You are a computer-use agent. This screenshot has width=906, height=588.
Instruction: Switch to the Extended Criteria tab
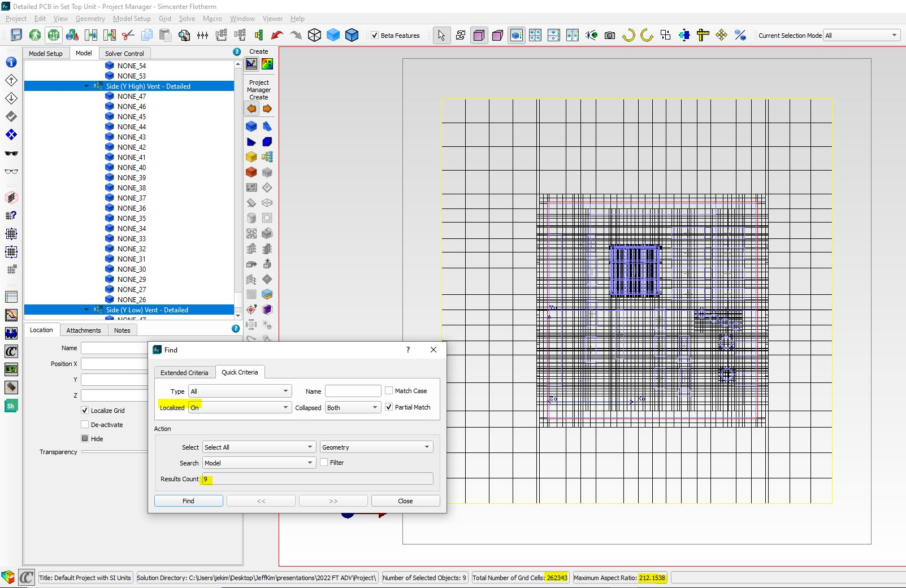tap(184, 372)
